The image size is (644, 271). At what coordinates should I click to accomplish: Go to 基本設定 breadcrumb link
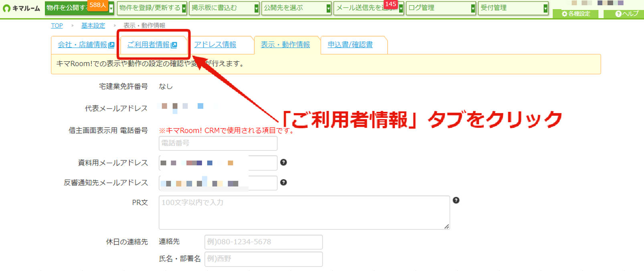[93, 25]
